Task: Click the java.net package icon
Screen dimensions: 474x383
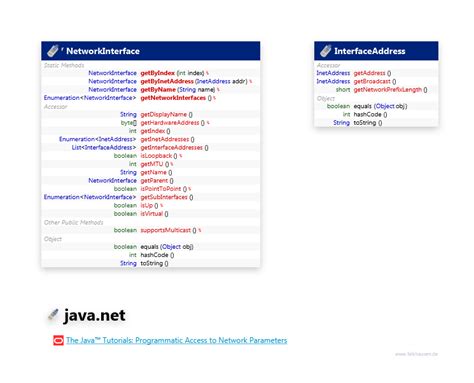Action: (53, 315)
